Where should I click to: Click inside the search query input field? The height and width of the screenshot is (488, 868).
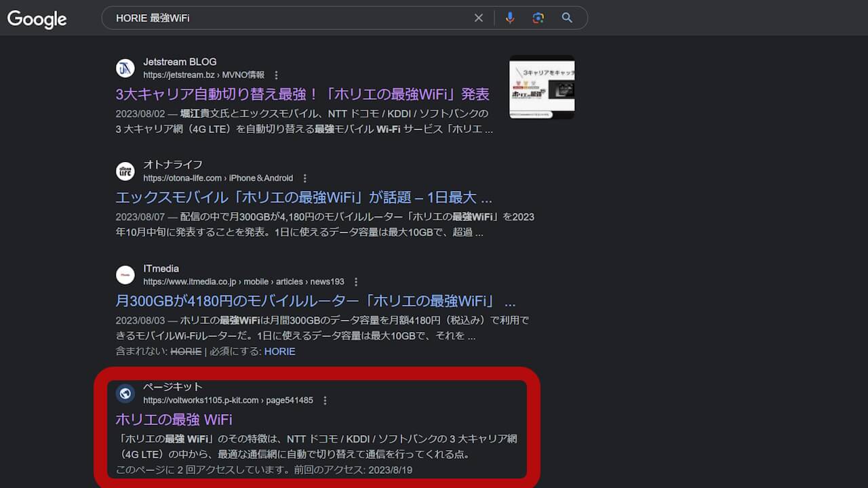(x=271, y=18)
